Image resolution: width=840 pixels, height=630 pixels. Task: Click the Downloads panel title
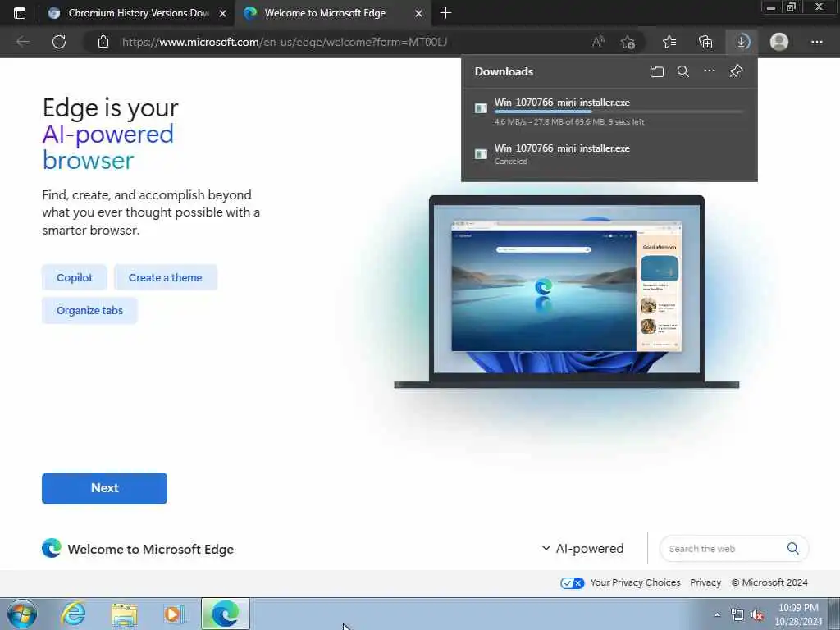tap(504, 71)
